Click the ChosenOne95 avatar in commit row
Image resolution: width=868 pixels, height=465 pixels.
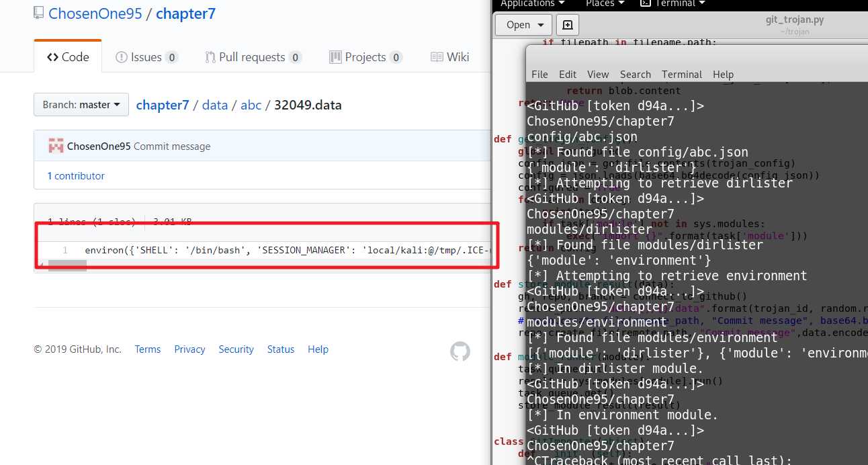click(x=56, y=146)
